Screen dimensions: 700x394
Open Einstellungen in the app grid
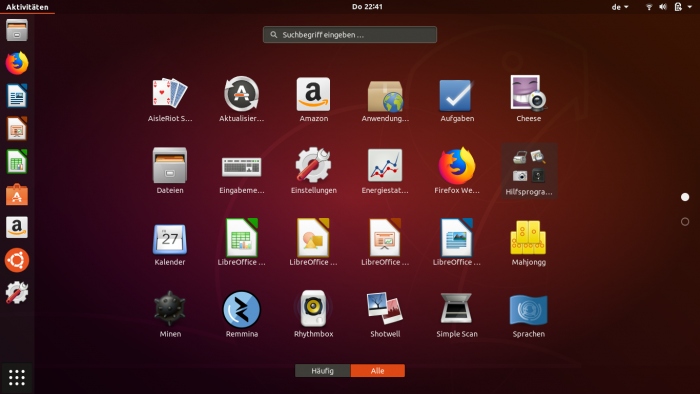pyautogui.click(x=313, y=171)
